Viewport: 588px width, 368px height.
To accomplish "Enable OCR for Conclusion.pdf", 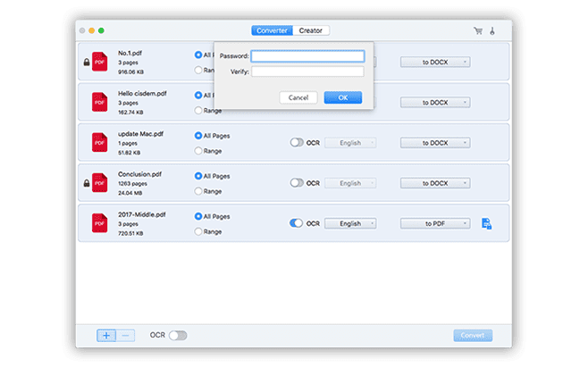I will pos(297,183).
